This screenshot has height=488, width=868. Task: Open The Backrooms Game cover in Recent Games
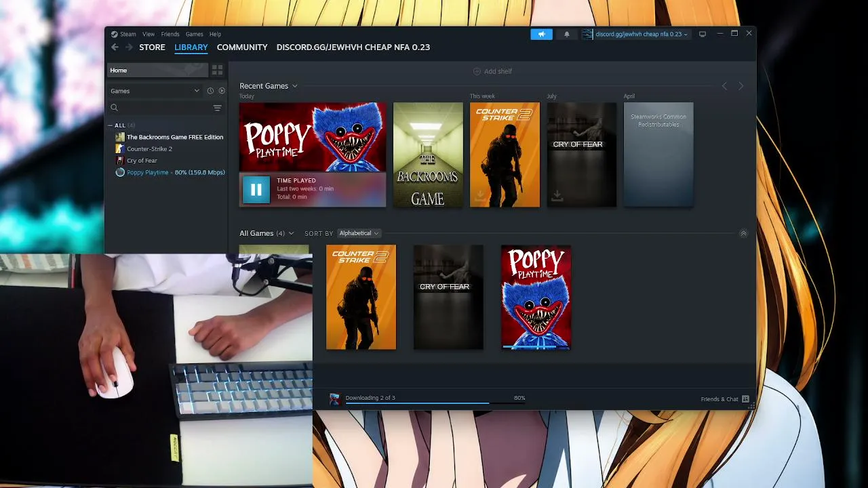(428, 155)
